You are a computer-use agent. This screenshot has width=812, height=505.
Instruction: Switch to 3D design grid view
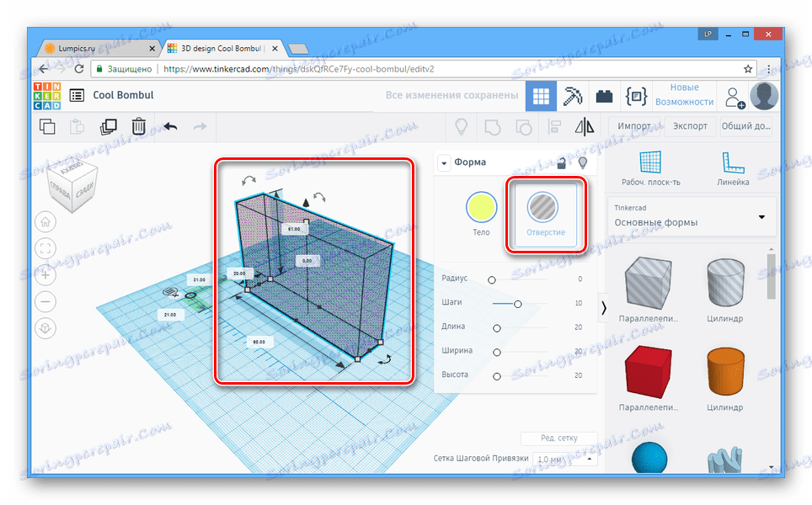click(541, 96)
